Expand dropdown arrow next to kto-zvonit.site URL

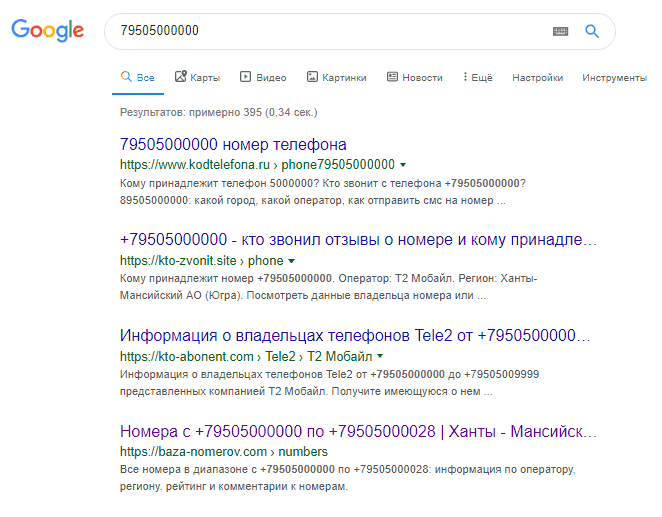[291, 261]
